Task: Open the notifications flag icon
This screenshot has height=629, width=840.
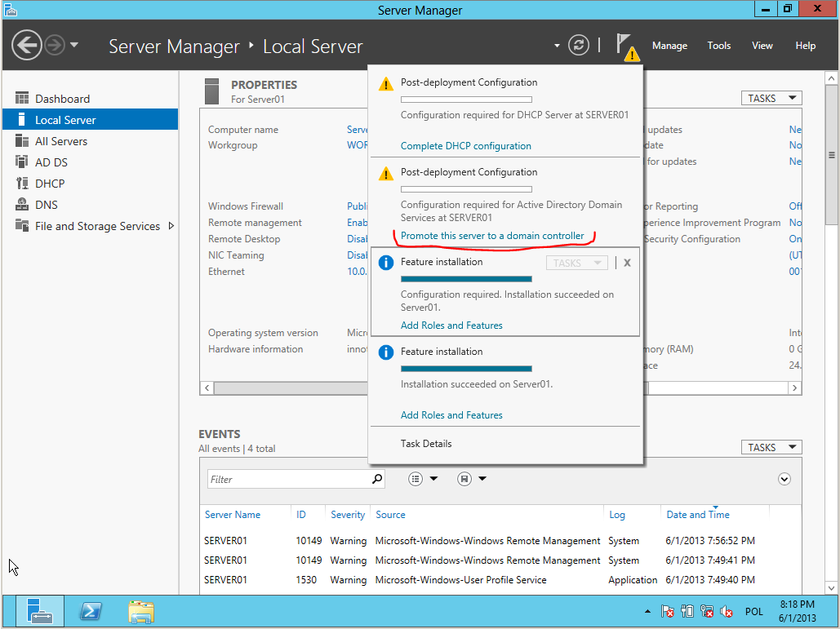Action: 626,46
